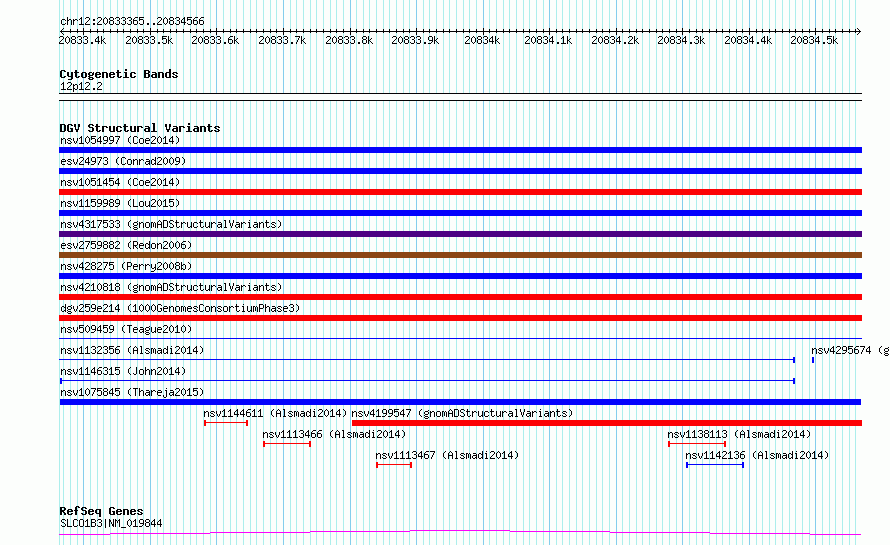Open nsv1142136 (Alsmadi2014) label
This screenshot has height=545, width=890.
click(757, 455)
